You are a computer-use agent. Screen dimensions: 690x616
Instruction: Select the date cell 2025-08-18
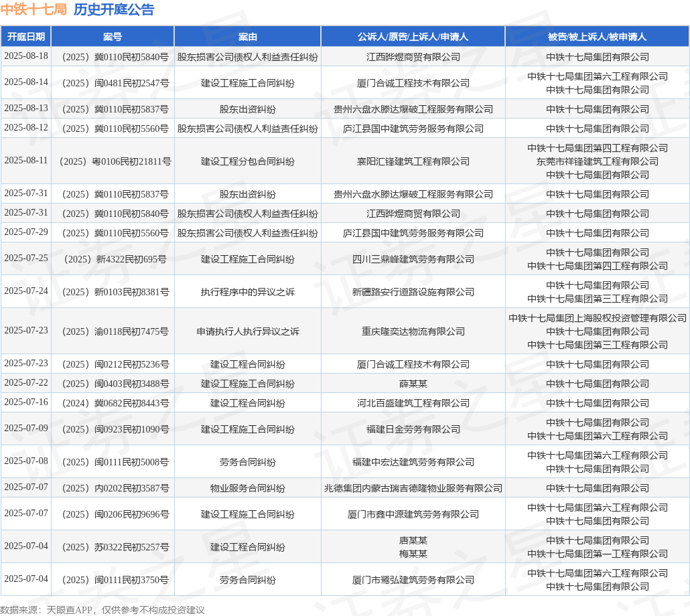[x=26, y=56]
